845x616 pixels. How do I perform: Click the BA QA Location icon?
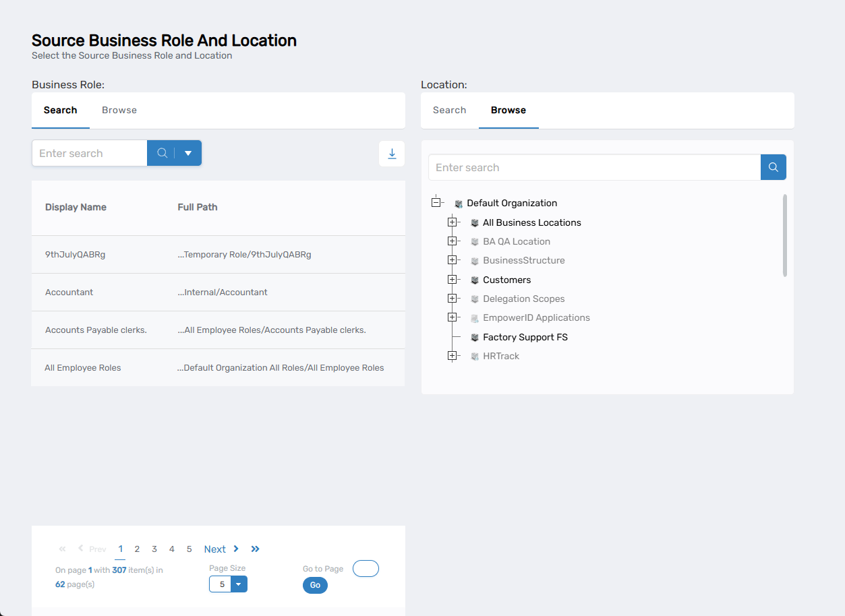coord(474,241)
